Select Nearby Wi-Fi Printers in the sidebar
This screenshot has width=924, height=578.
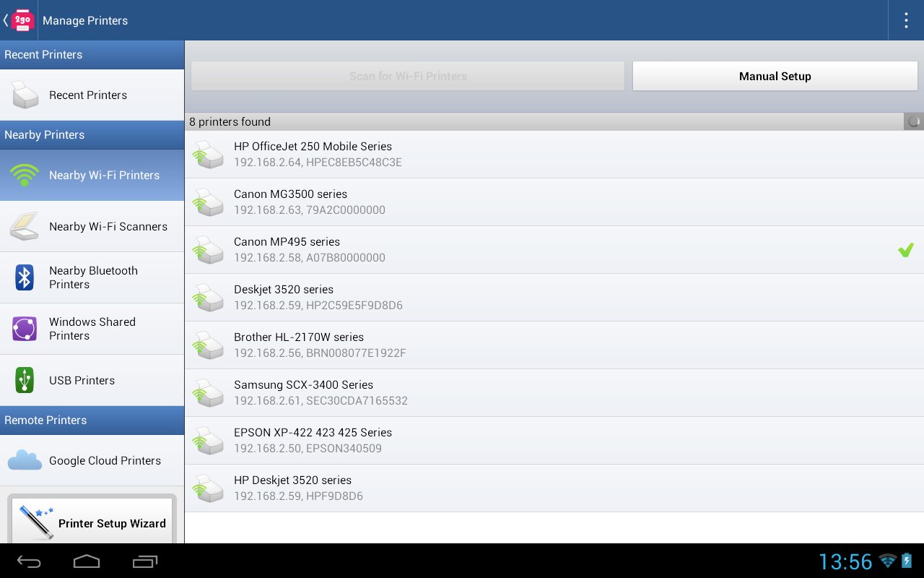tap(92, 175)
